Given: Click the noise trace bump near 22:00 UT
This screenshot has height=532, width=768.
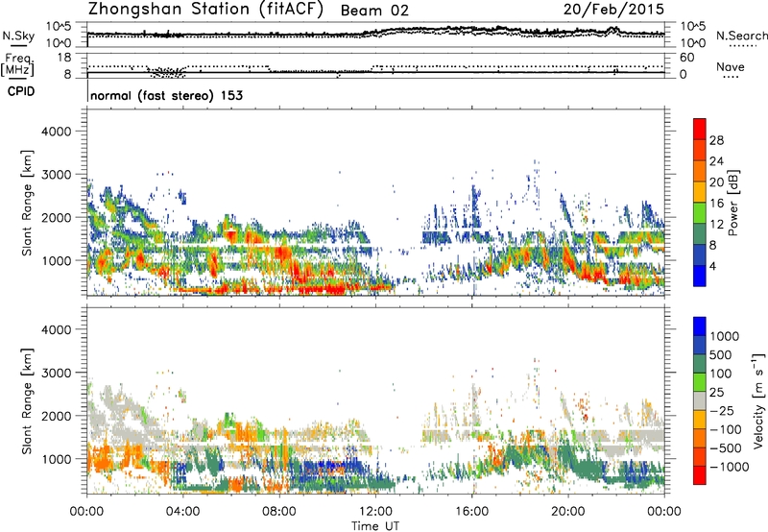Looking at the screenshot, I should pyautogui.click(x=612, y=31).
